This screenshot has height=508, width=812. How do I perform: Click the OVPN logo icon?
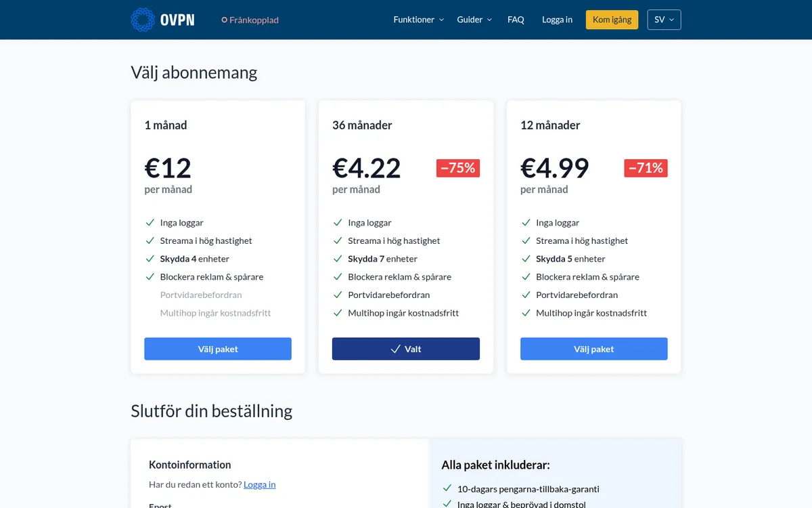click(x=143, y=20)
